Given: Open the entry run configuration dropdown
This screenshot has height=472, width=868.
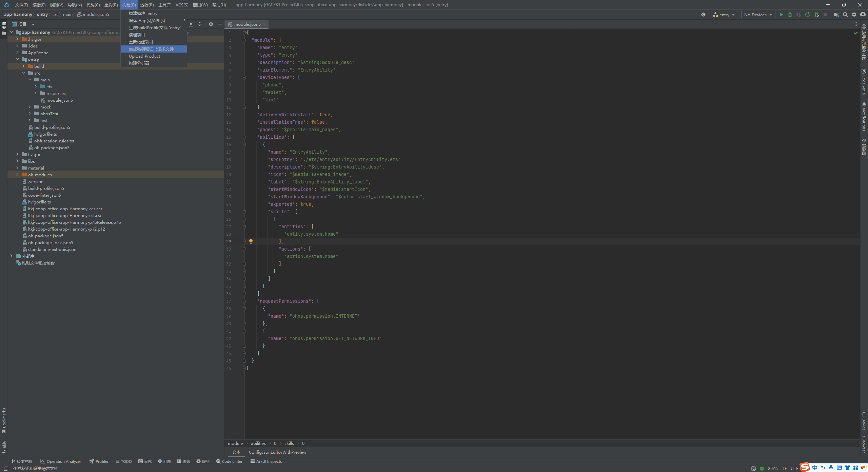Looking at the screenshot, I should [724, 15].
